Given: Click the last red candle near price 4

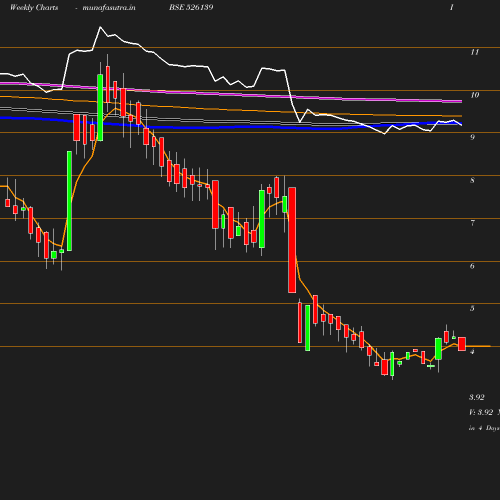Looking at the screenshot, I should pyautogui.click(x=462, y=344).
